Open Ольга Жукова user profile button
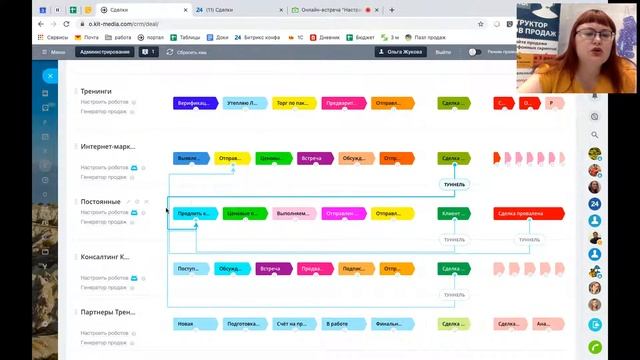The image size is (640, 360). [x=401, y=52]
